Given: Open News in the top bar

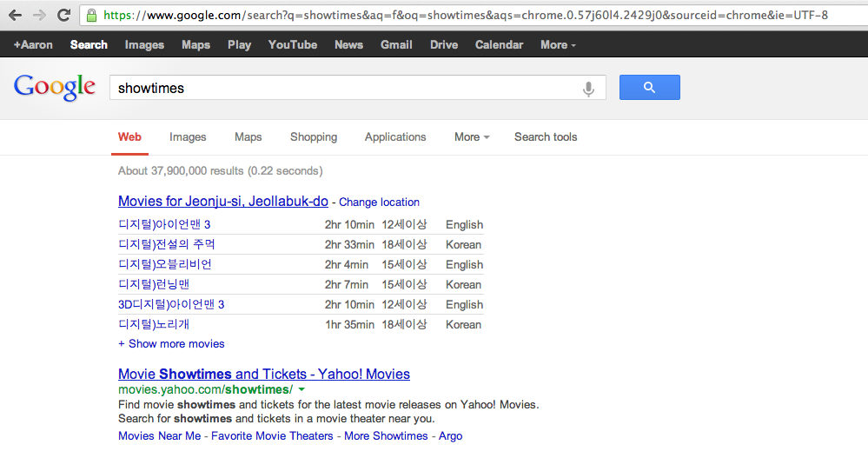Looking at the screenshot, I should (348, 45).
